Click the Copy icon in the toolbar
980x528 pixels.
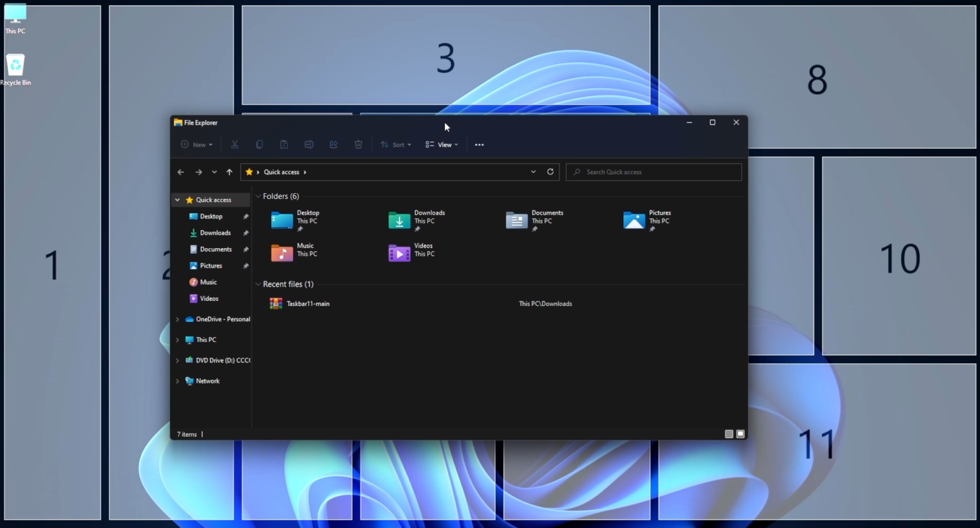point(259,144)
